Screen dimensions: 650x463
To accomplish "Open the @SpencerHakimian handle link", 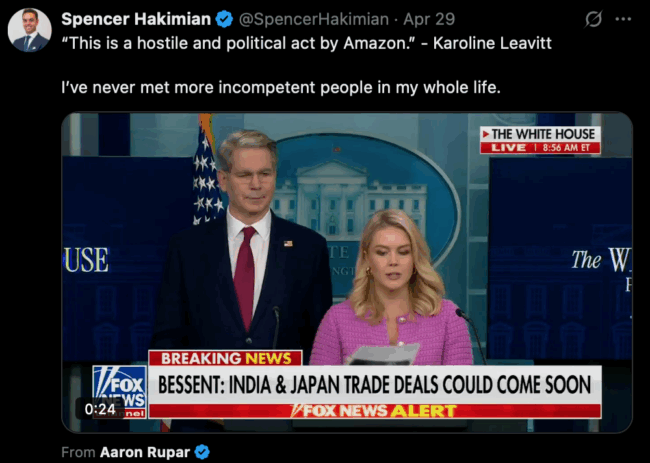I will pyautogui.click(x=314, y=19).
